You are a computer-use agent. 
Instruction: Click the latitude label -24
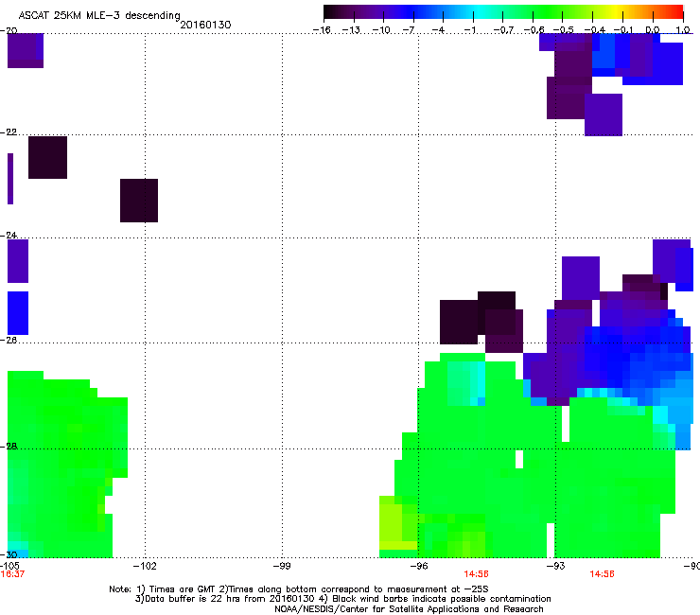(x=9, y=235)
